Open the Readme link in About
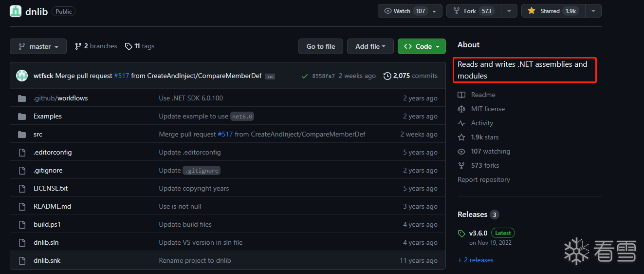The height and width of the screenshot is (274, 644). point(477,95)
